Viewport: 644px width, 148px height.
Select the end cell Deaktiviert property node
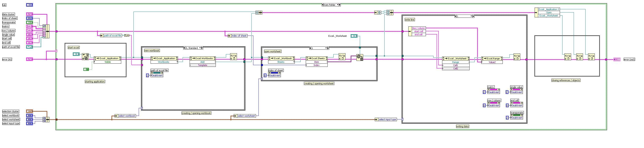click(x=516, y=104)
